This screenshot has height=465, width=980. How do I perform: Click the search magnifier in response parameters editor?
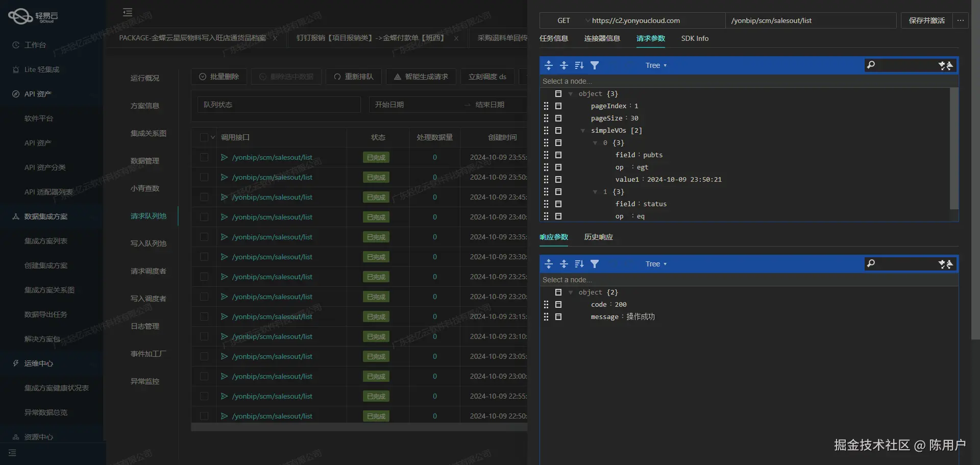click(871, 263)
